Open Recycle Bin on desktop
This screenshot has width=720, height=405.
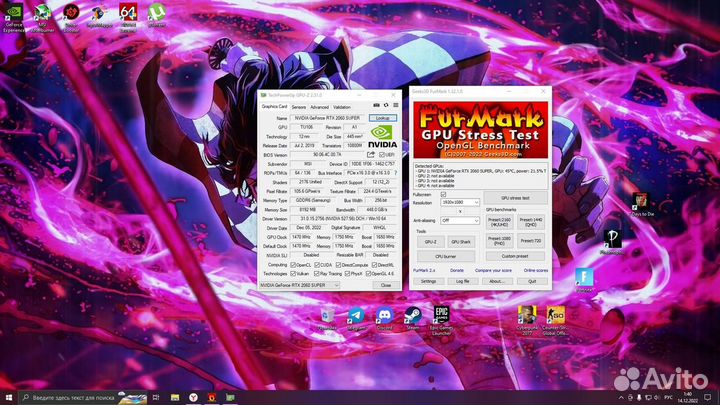coord(327,319)
